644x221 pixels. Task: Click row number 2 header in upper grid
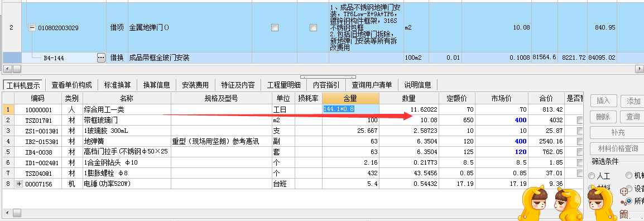(12, 28)
